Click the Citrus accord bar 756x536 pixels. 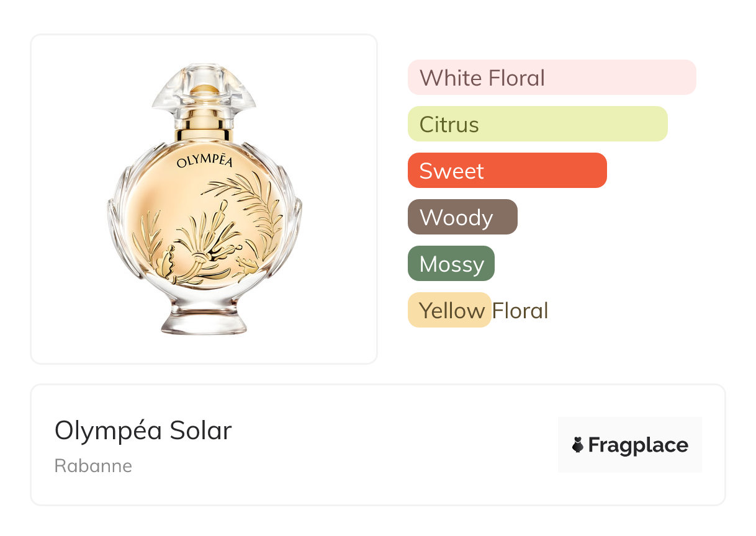[537, 124]
